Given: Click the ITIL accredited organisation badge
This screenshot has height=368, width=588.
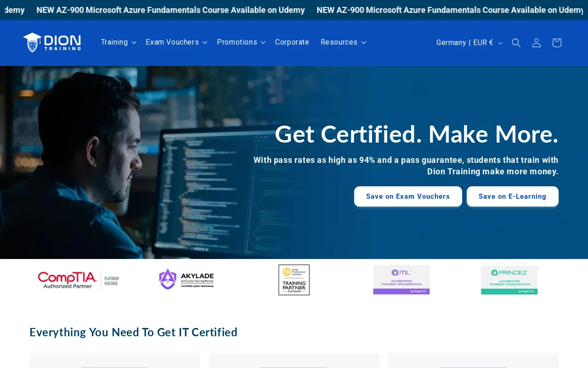Looking at the screenshot, I should coord(401,280).
